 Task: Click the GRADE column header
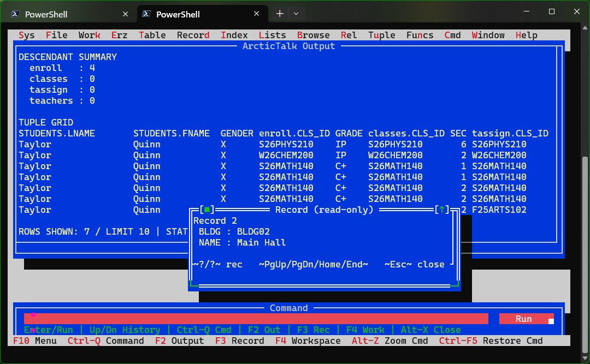tap(349, 134)
